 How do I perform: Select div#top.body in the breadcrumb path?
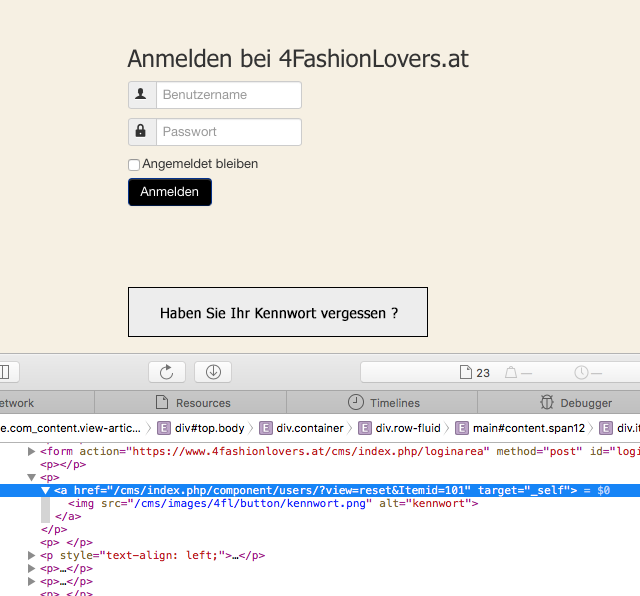click(x=209, y=428)
